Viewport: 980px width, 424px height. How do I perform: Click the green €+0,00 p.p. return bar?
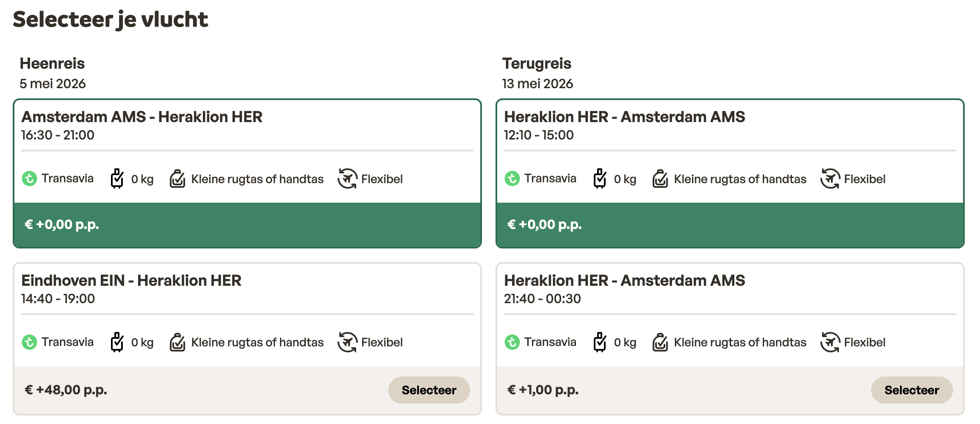click(729, 225)
